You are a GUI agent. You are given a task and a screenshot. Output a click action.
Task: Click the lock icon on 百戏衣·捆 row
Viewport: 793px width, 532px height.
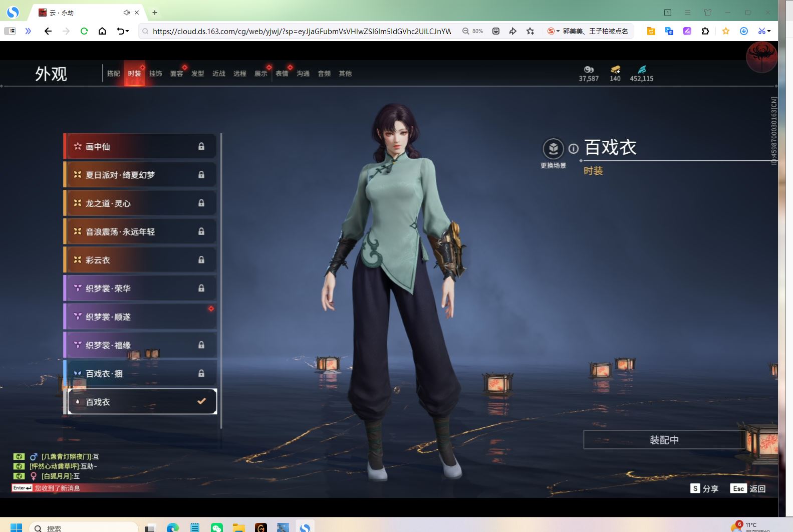pos(201,373)
